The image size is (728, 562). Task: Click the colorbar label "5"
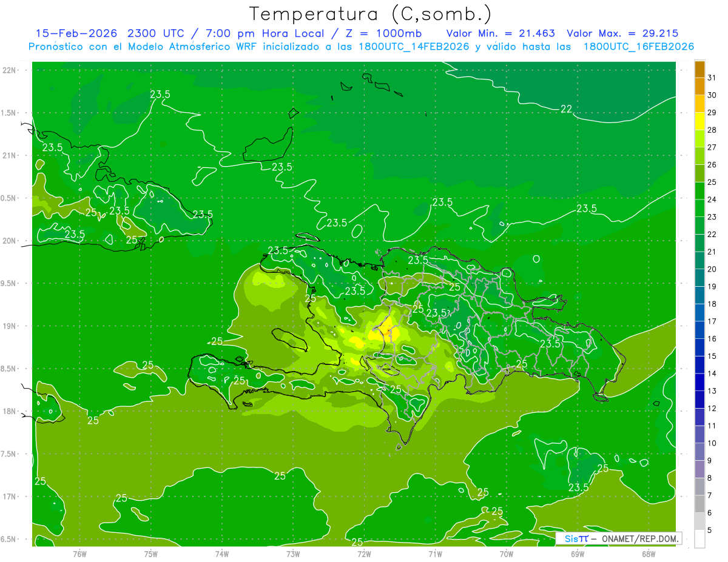pos(710,530)
